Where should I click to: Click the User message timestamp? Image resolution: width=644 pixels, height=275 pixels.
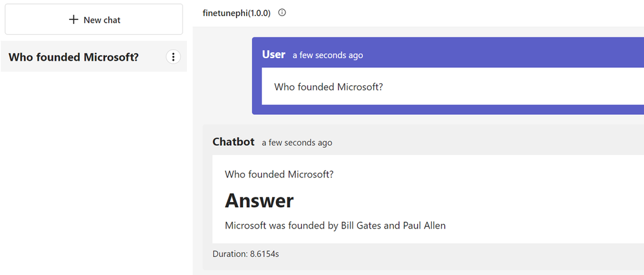point(327,56)
